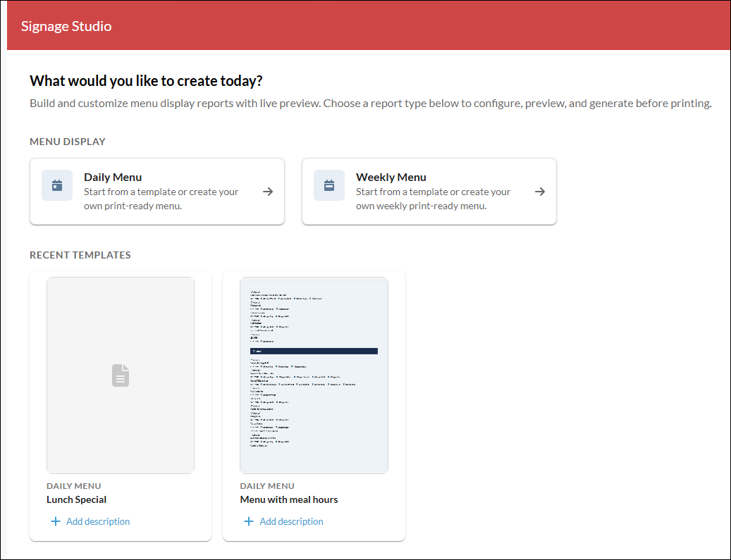
Task: Open the Menu with meal hours preview thumbnail
Action: pos(314,375)
